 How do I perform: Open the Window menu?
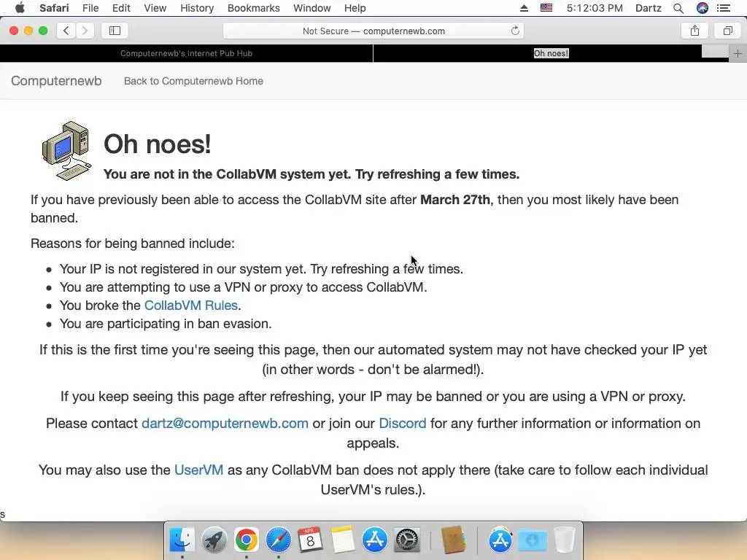tap(311, 8)
